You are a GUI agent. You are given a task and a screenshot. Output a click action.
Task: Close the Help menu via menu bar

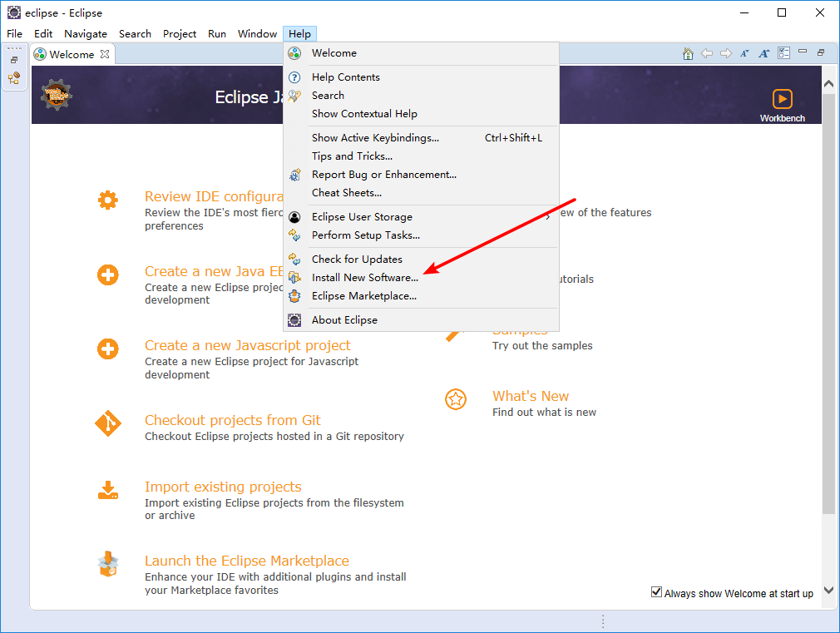(x=299, y=34)
